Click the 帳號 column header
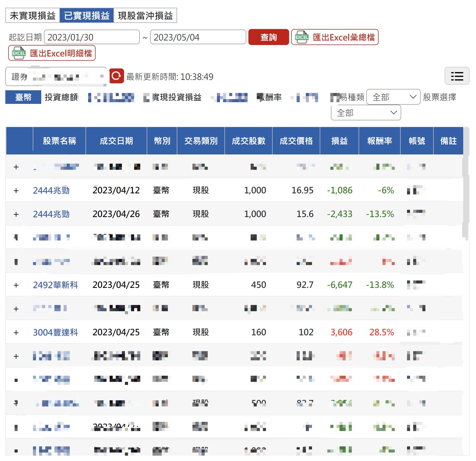The image size is (476, 461). click(417, 141)
